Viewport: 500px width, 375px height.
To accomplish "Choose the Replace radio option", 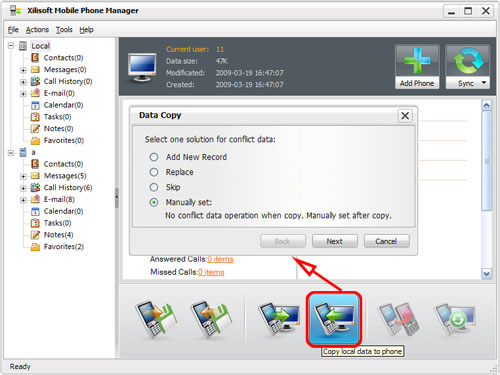I will point(154,172).
